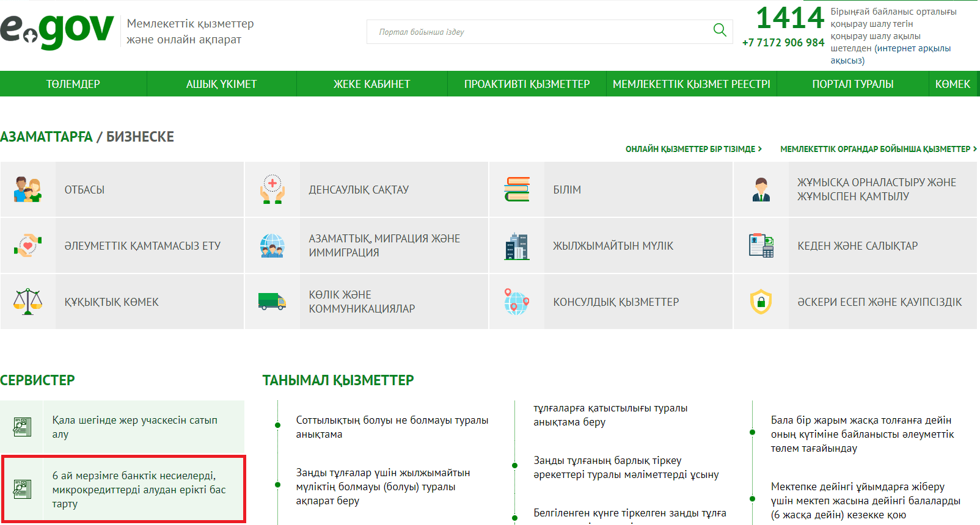Select the ЖЫЛЖЫМАЙТЫН МҮЛІК buildings icon

click(517, 246)
